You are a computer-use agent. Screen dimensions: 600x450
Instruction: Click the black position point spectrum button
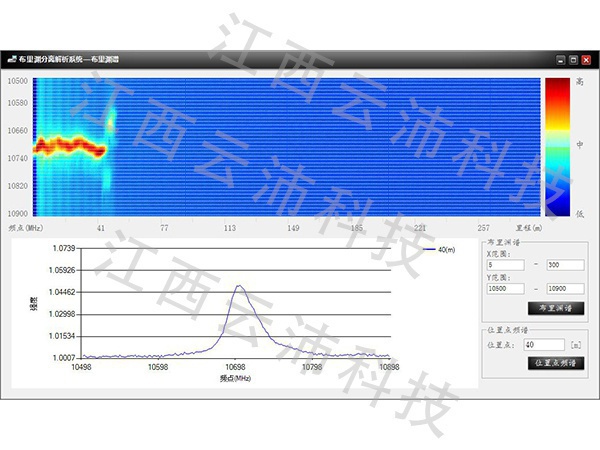[x=556, y=363]
